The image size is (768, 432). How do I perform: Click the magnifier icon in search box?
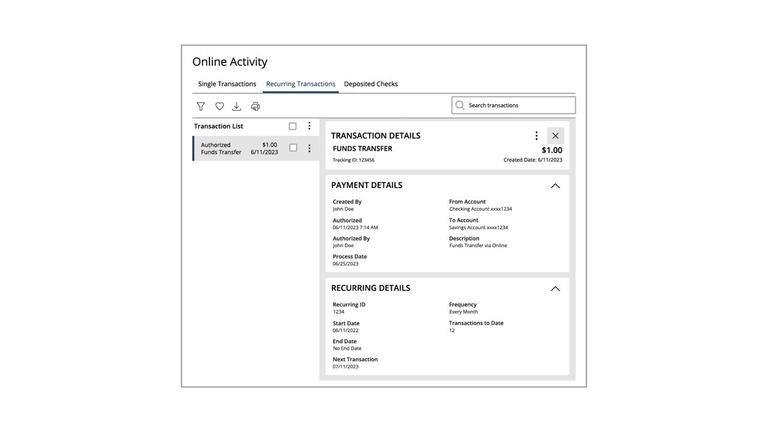pyautogui.click(x=459, y=105)
